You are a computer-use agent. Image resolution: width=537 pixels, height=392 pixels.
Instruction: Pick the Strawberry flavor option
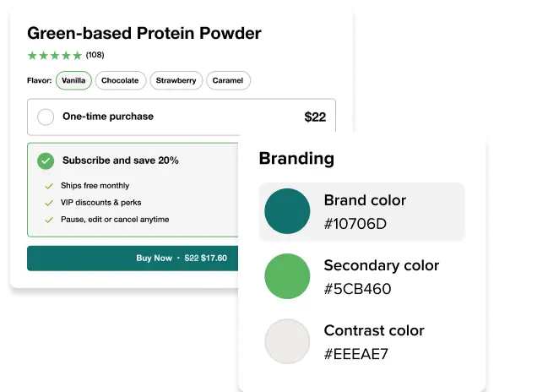pos(176,81)
